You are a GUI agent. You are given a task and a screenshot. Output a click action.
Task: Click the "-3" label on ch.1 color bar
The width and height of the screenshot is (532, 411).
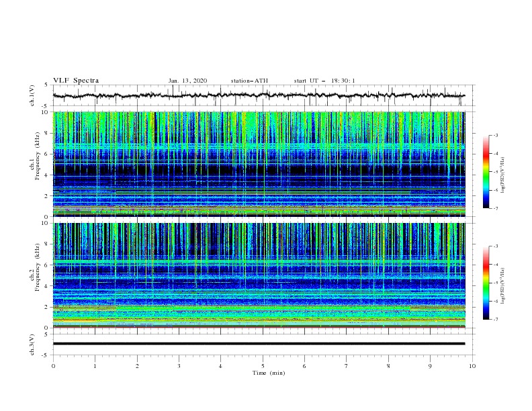(495, 135)
